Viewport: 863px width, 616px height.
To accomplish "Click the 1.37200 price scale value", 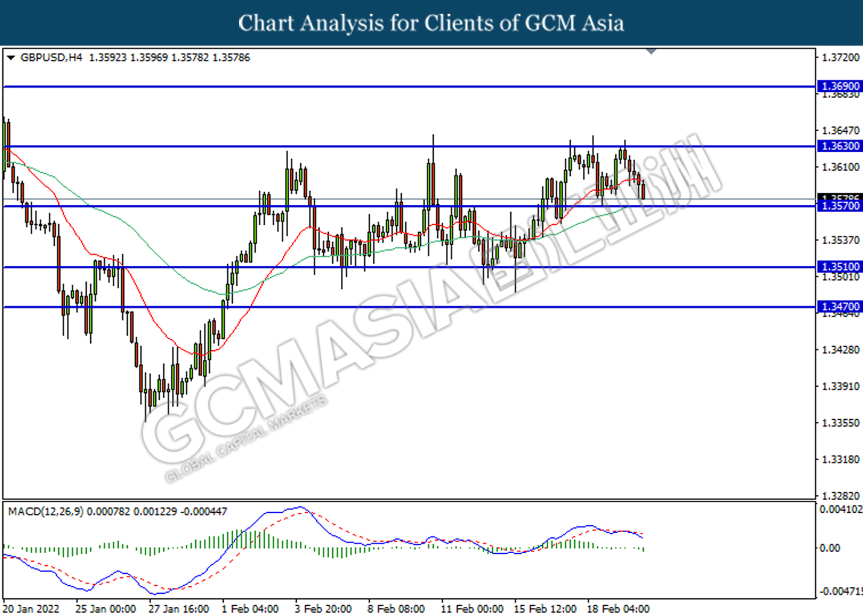I will pyautogui.click(x=840, y=58).
